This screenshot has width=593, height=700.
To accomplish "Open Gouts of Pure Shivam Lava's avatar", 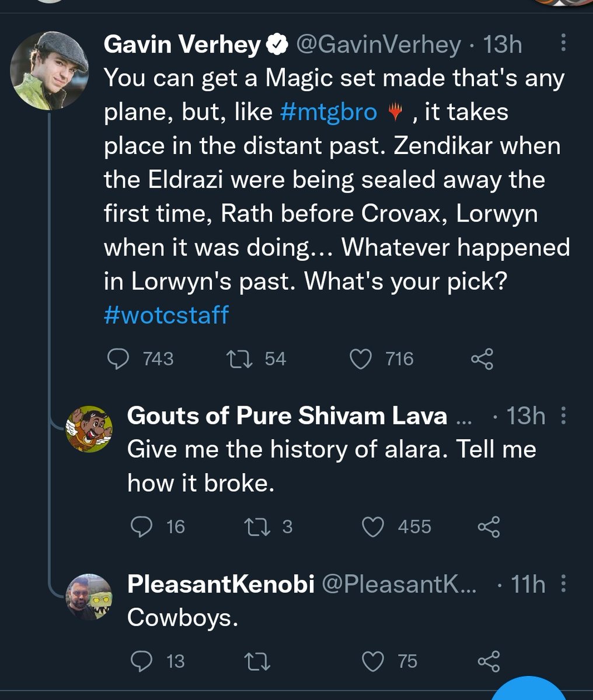I will (x=88, y=429).
